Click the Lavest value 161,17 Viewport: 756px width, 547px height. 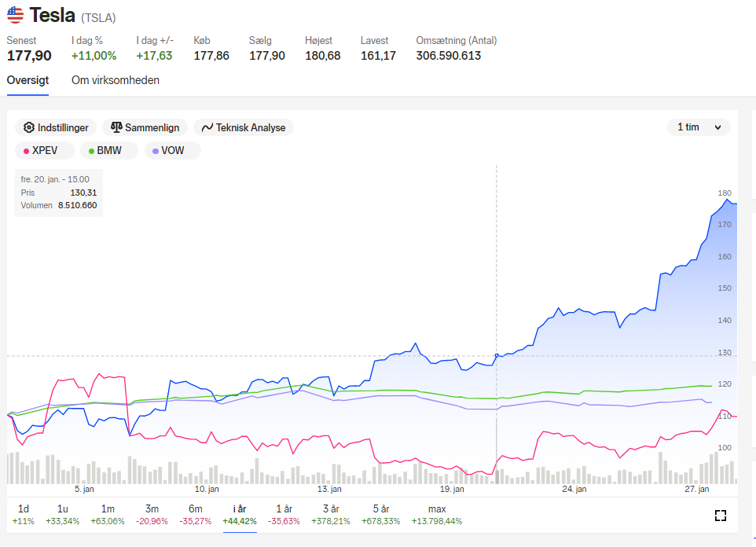(378, 56)
